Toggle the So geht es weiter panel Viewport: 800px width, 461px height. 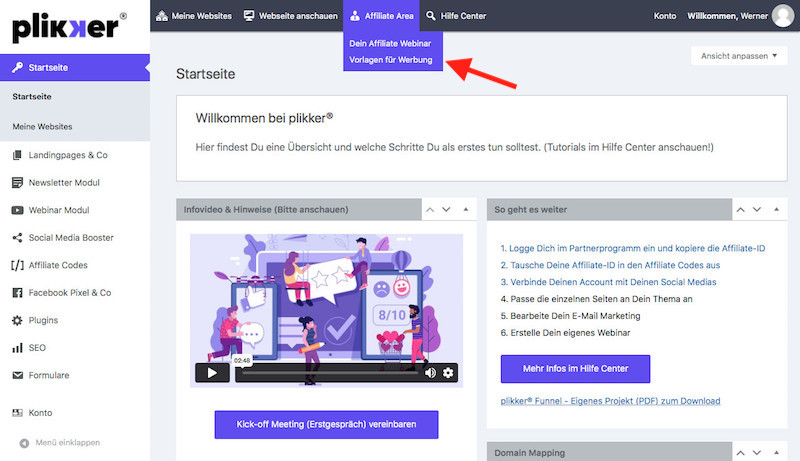tap(775, 210)
